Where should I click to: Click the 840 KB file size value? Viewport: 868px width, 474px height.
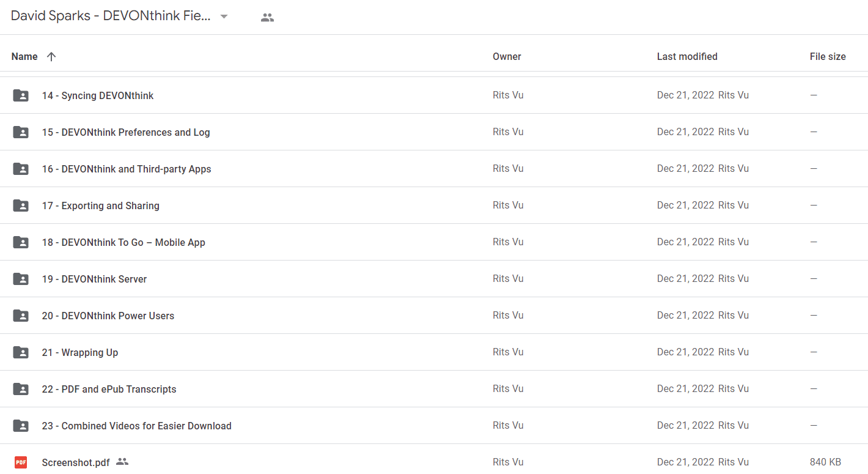825,462
